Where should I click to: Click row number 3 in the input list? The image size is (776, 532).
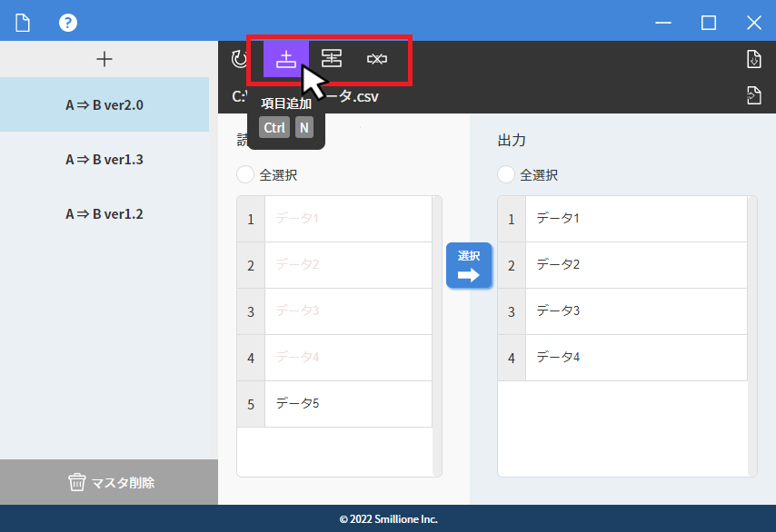(250, 310)
